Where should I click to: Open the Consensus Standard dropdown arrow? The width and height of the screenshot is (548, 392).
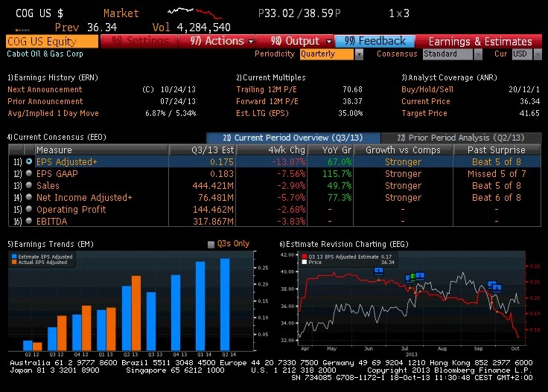[x=478, y=54]
